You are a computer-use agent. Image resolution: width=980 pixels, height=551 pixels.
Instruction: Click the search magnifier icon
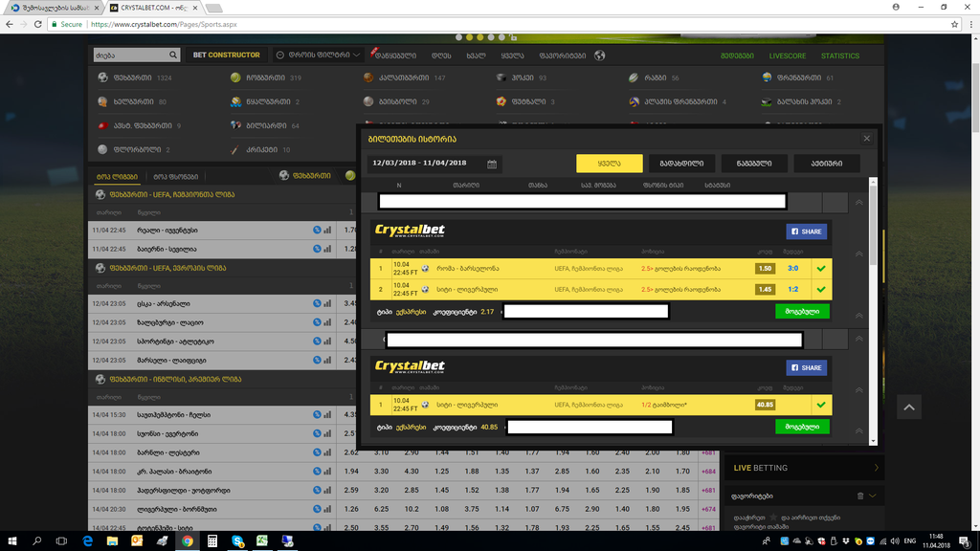click(x=173, y=55)
